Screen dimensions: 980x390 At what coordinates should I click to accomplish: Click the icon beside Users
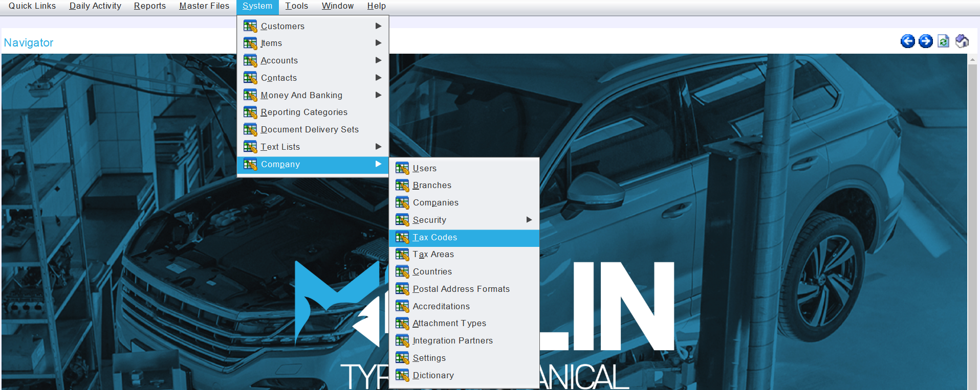click(x=402, y=168)
